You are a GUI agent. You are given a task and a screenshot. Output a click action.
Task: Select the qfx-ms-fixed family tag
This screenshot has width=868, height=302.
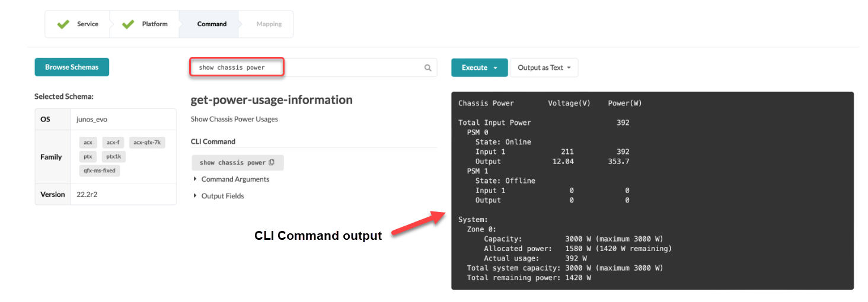(100, 171)
